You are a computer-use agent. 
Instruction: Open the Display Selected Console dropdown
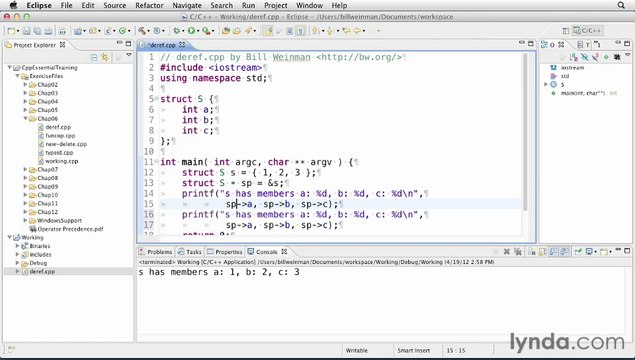tap(595, 252)
